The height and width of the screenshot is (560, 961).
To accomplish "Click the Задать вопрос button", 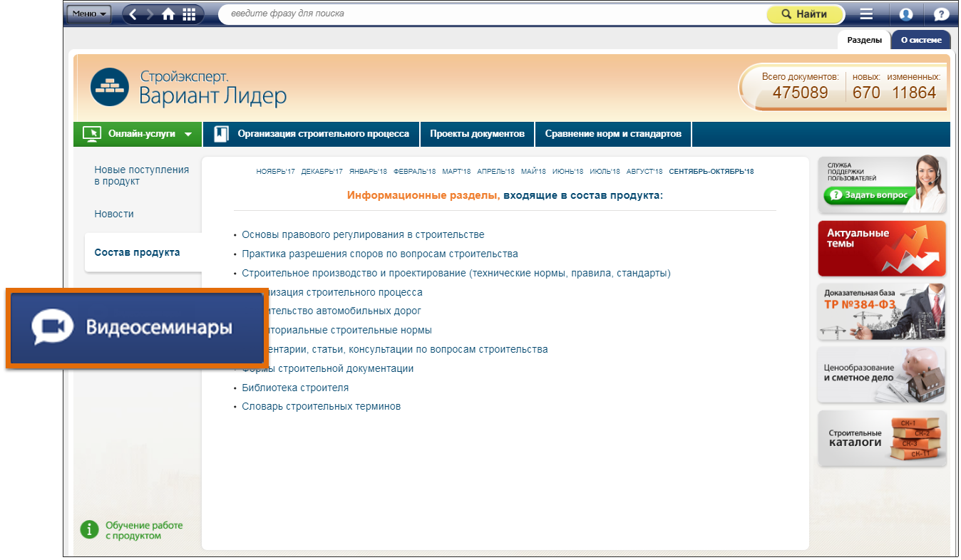I will [868, 195].
